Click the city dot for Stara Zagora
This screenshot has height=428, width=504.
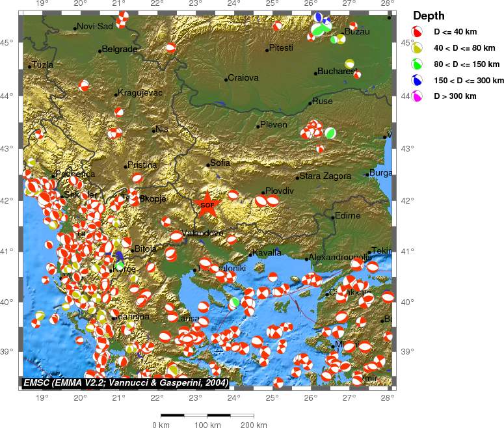pyautogui.click(x=297, y=178)
